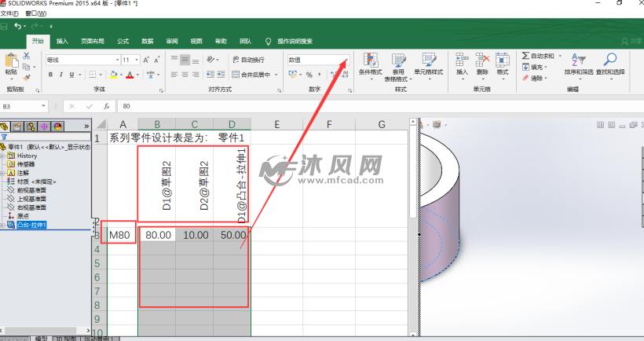Click 自动求和 AutoSum button

click(538, 56)
